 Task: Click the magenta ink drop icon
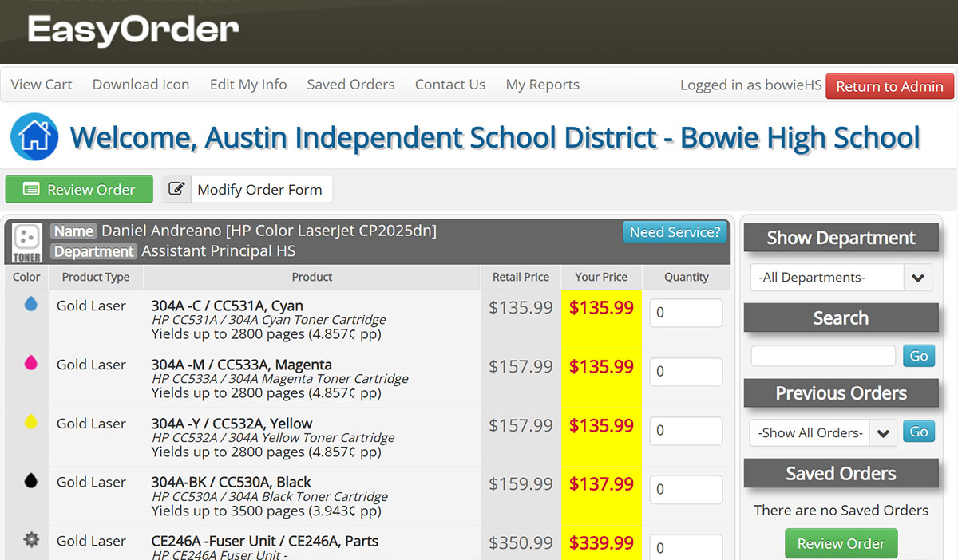tap(31, 363)
